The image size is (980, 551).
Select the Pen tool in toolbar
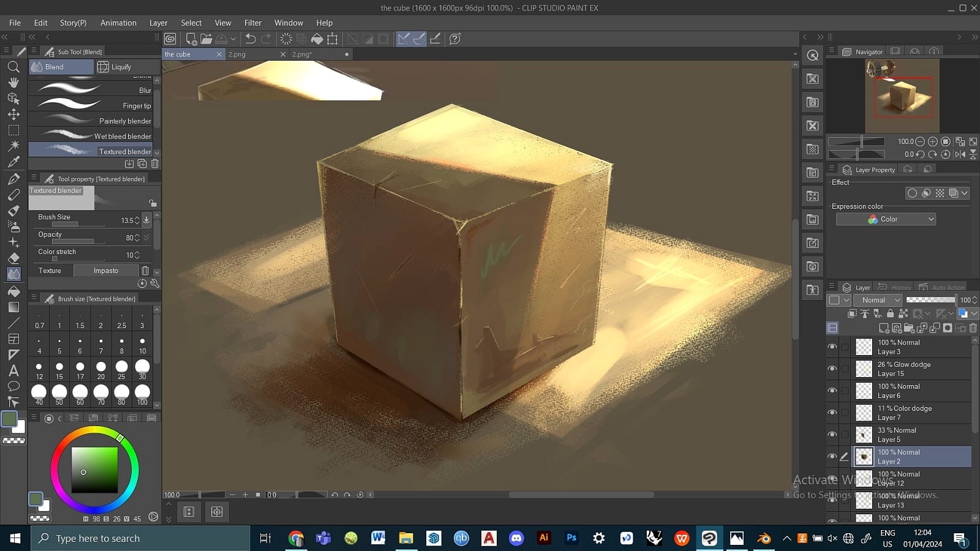tap(13, 179)
